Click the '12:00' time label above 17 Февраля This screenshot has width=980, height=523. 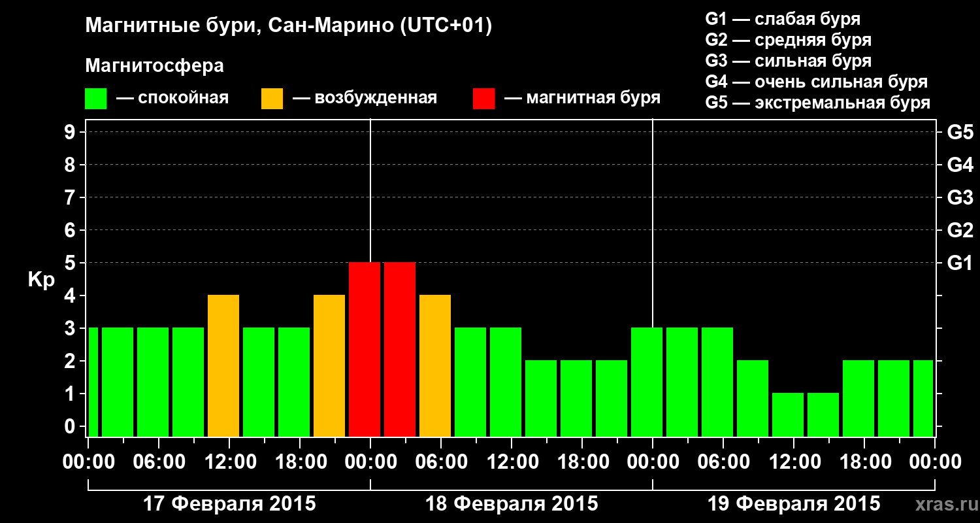pos(229,462)
